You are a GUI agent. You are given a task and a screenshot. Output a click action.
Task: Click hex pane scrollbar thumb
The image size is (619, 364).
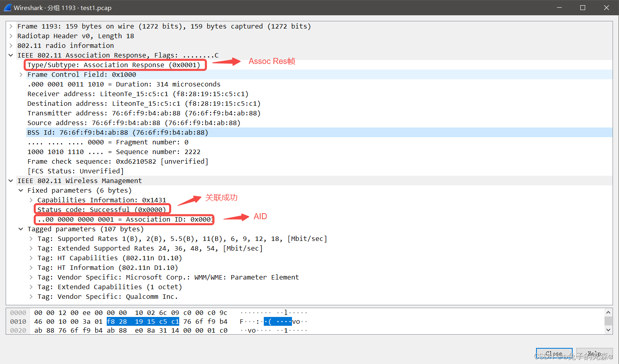[x=608, y=321]
